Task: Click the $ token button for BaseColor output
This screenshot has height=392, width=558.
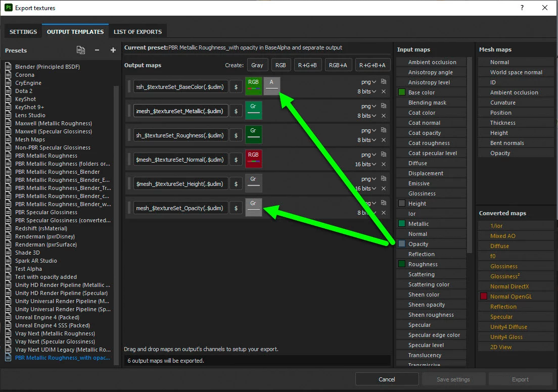Action: (236, 87)
